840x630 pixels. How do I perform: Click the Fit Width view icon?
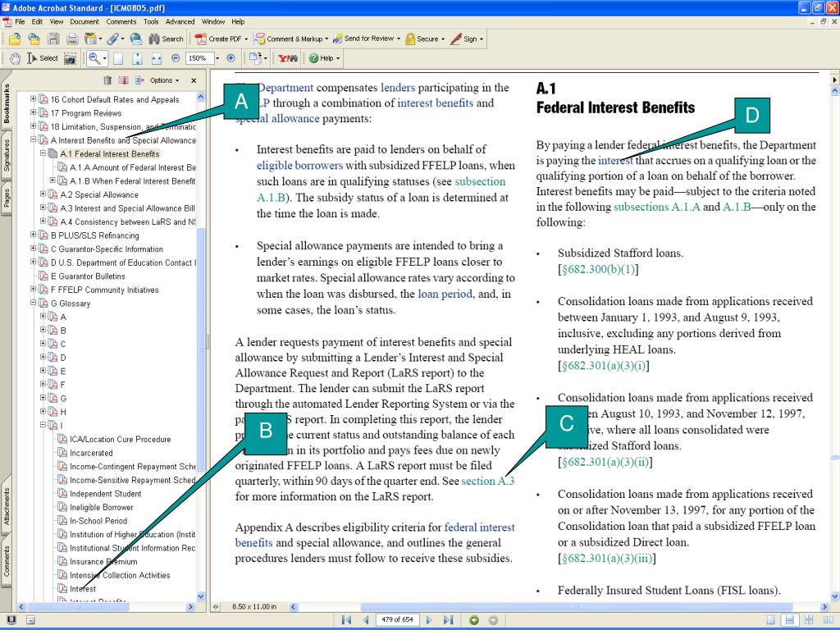(156, 58)
